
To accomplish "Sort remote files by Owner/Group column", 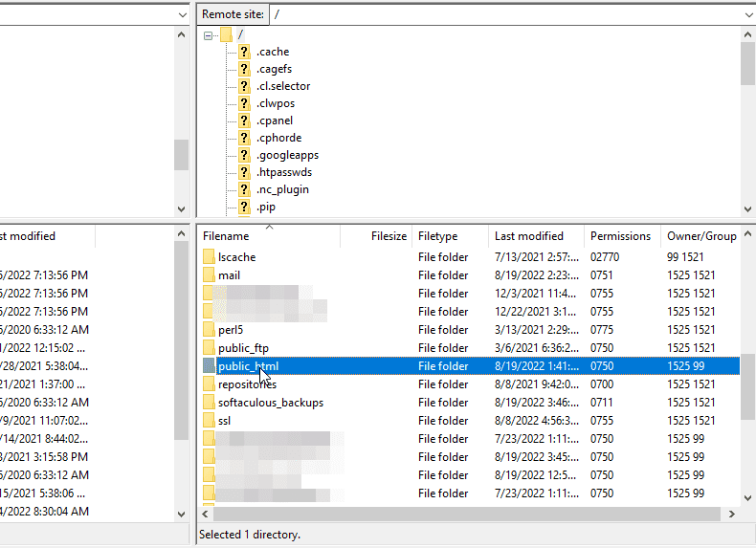I will coord(700,236).
